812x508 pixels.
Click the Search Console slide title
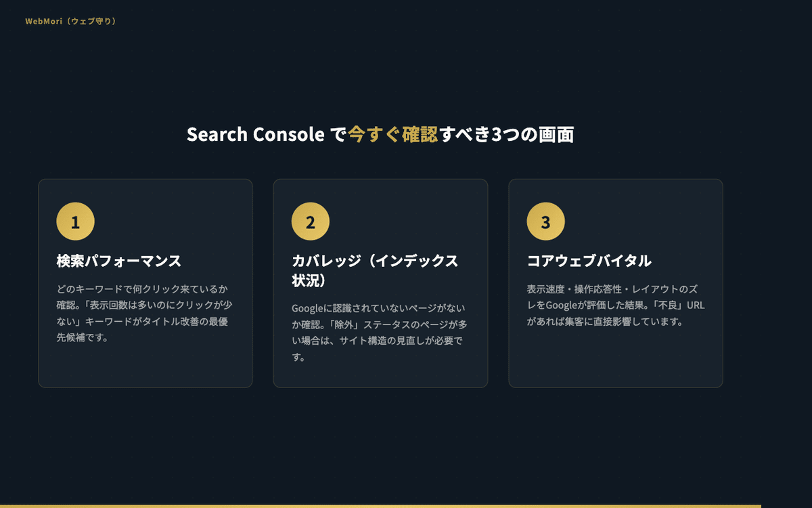pos(380,134)
